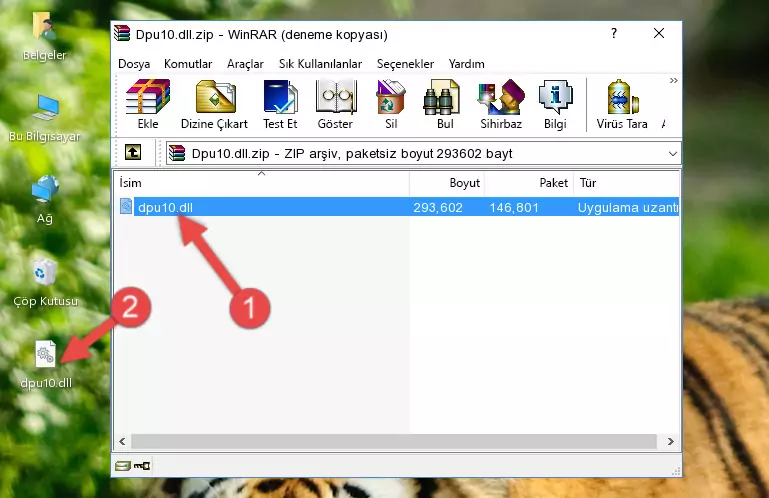Click the drive icon in the status bar
This screenshot has height=498, width=769.
click(122, 466)
